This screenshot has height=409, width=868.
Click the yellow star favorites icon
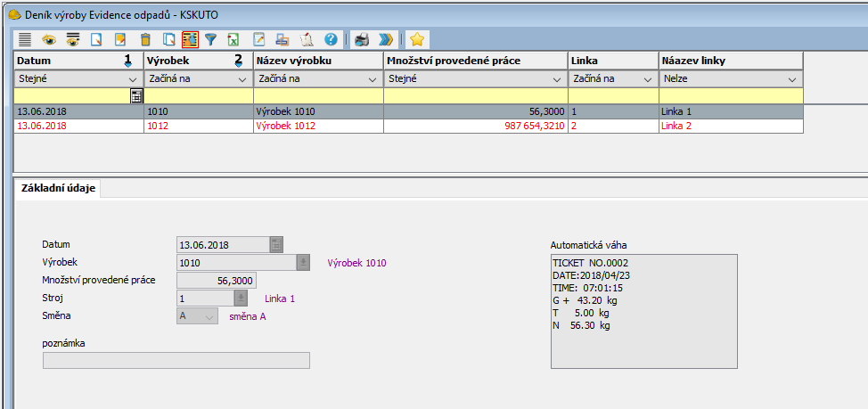[x=416, y=39]
